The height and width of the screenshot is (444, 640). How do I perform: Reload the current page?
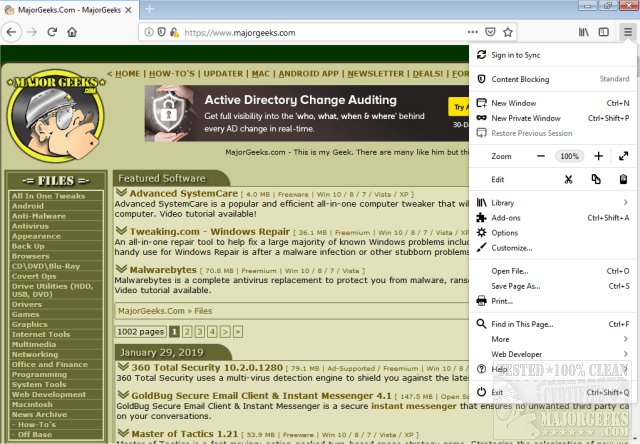click(52, 32)
